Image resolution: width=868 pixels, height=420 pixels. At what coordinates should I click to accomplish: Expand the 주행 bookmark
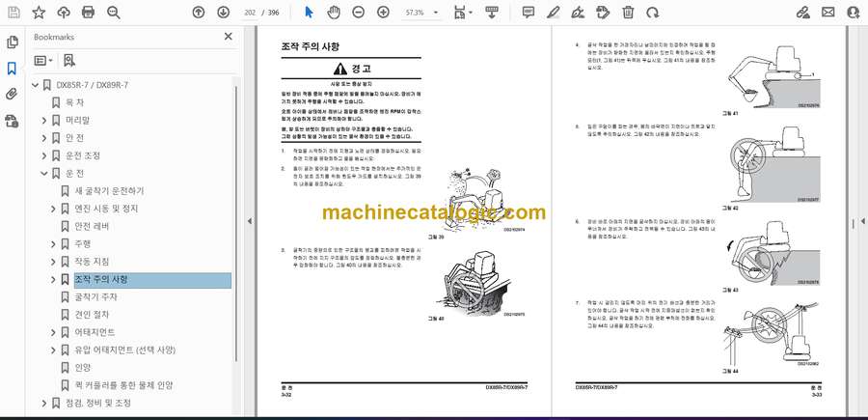click(x=53, y=244)
